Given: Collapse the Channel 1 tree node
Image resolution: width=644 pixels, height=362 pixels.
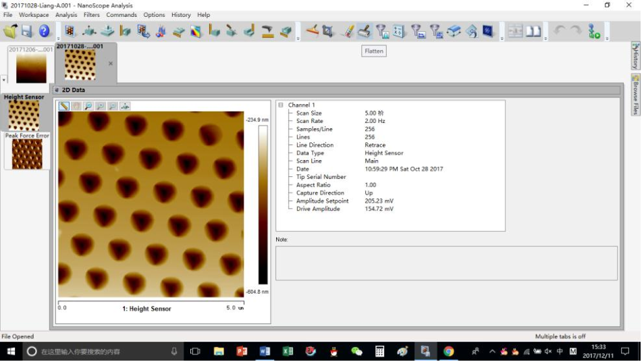Looking at the screenshot, I should pos(281,105).
